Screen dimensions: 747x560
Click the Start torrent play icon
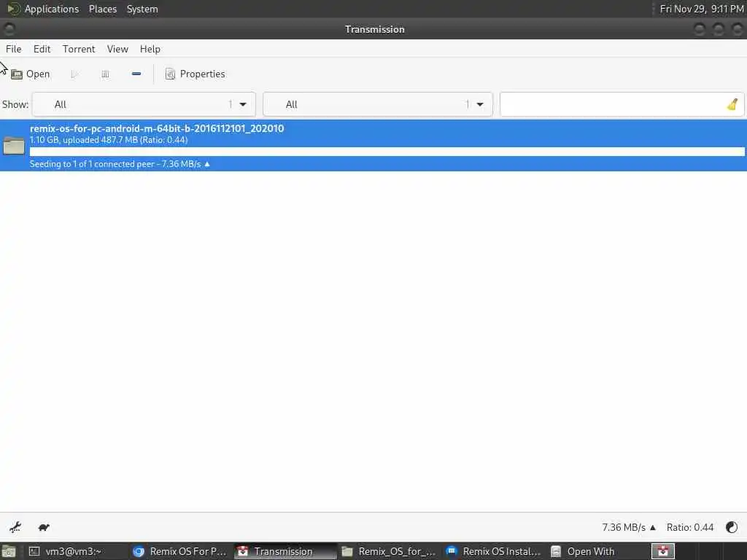coord(74,74)
